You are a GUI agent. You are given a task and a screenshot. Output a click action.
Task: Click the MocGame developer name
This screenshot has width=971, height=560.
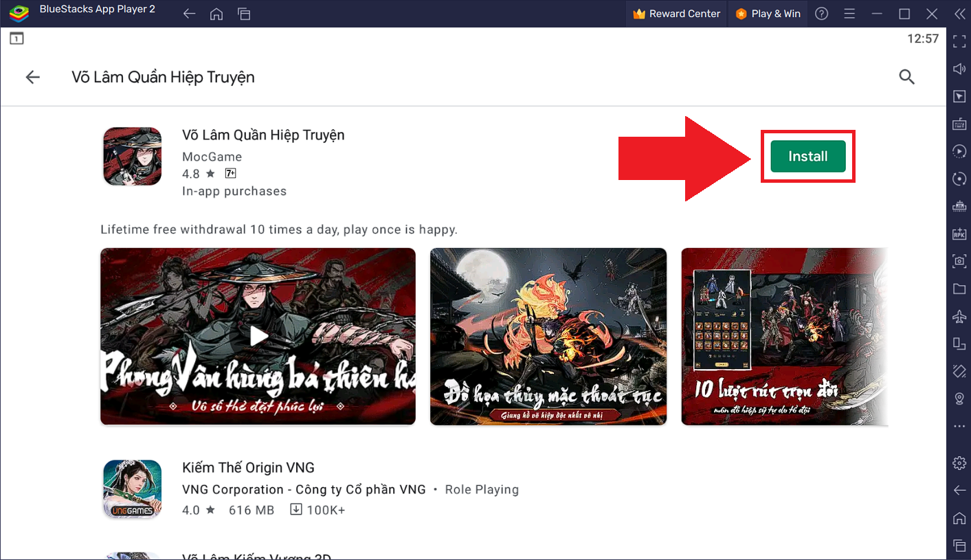coord(212,157)
